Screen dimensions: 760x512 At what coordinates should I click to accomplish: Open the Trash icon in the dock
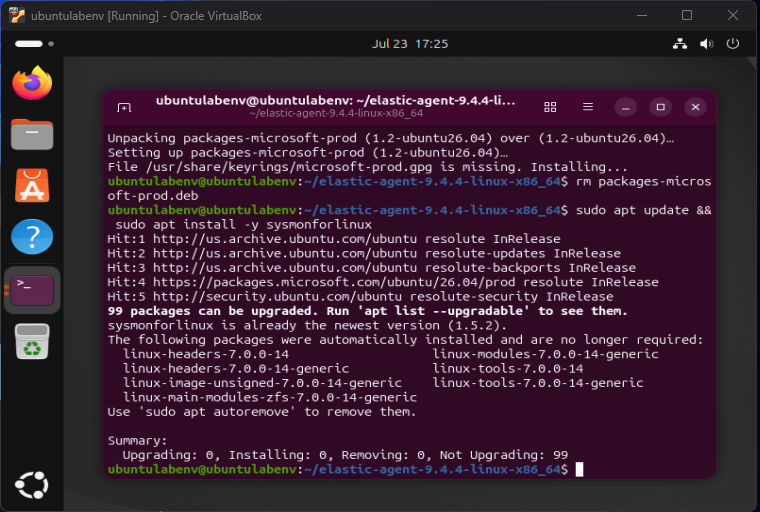pos(32,342)
